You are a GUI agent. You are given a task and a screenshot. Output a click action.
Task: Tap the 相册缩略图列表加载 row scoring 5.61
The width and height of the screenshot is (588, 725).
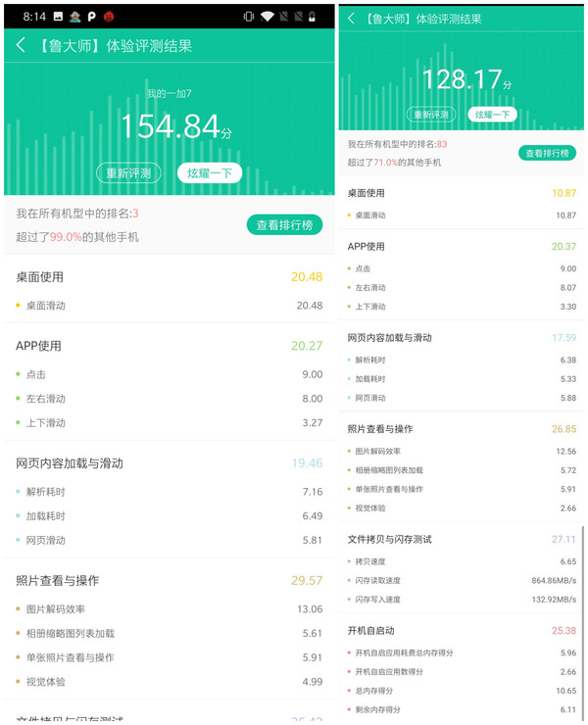coord(169,633)
